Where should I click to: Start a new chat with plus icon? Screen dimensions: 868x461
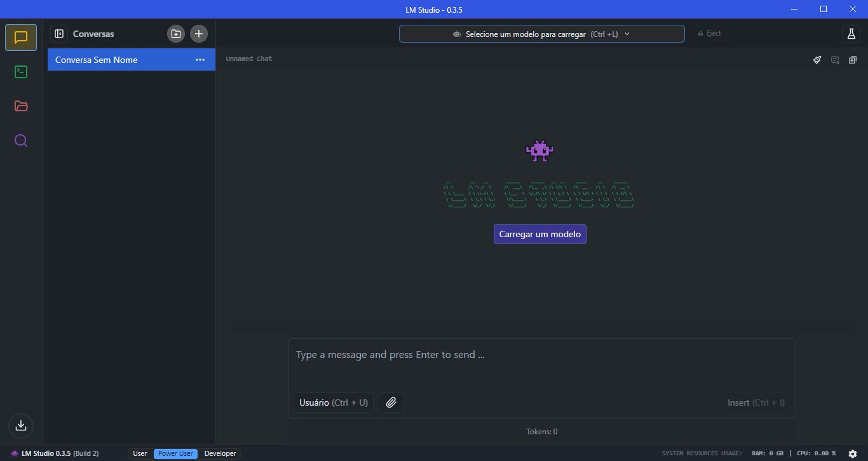[x=199, y=34]
